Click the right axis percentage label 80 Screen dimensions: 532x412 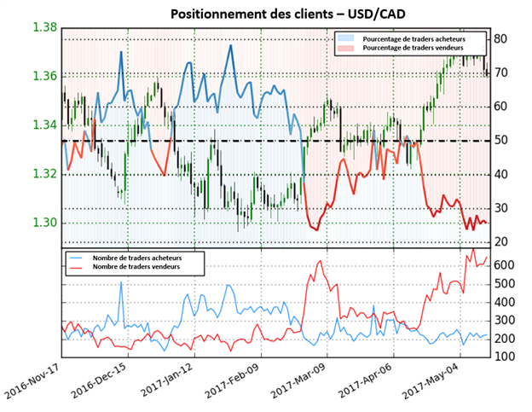(500, 39)
